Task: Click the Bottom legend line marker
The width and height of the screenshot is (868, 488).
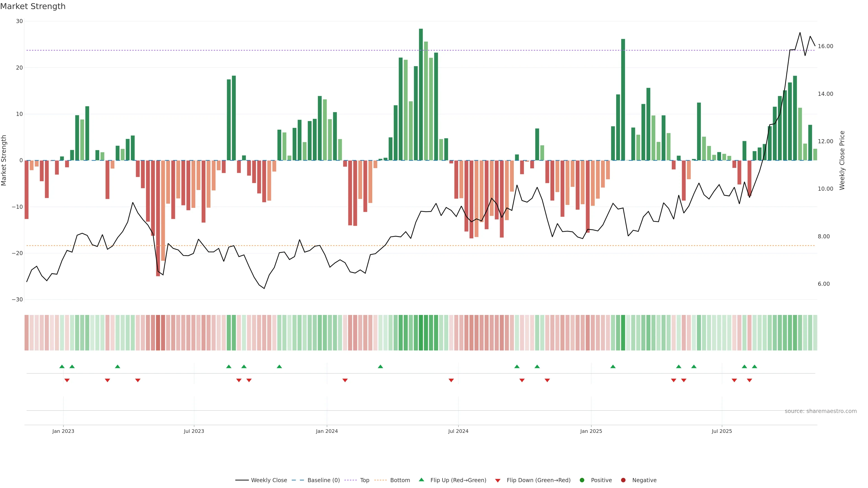Action: click(380, 480)
